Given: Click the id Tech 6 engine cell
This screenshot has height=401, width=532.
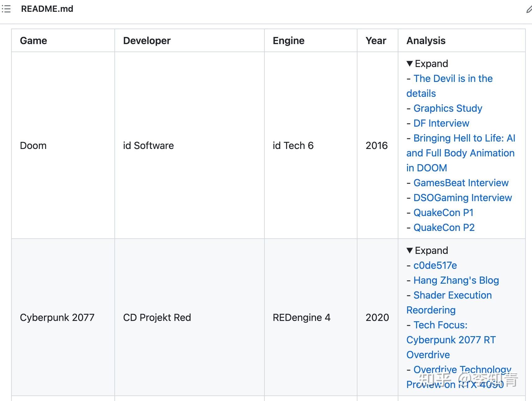Looking at the screenshot, I should click(x=293, y=146).
